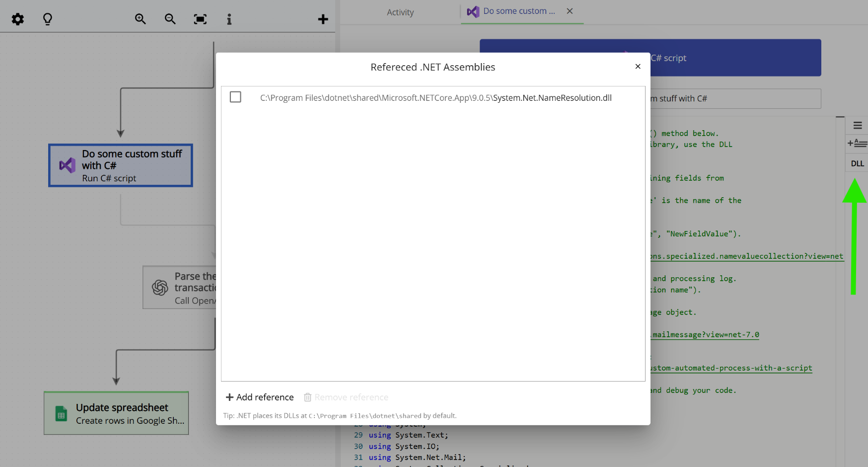Screen dimensions: 868x467
Task: Click the disabled Remove reference button
Action: (346, 397)
